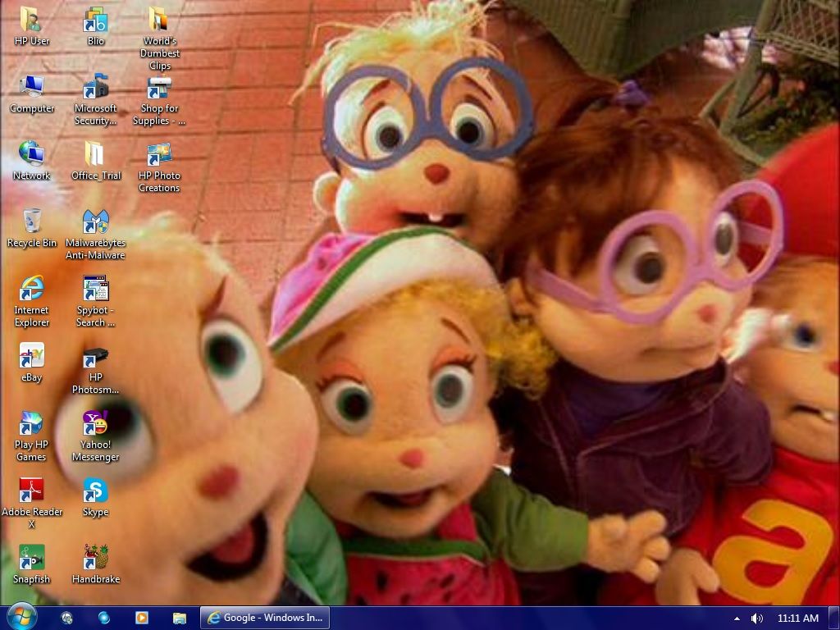
Task: Click the 11:11 AM taskbar clock
Action: point(797,619)
